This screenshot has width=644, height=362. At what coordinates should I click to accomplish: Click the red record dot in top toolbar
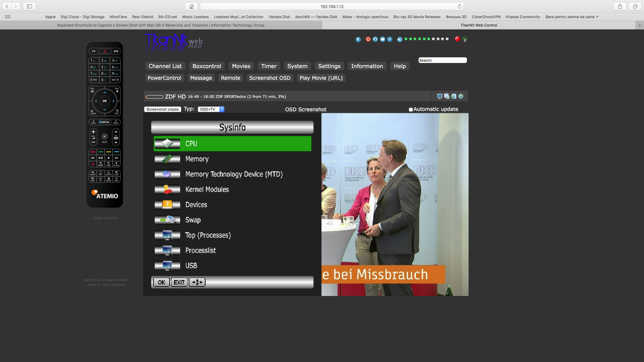pos(457,39)
